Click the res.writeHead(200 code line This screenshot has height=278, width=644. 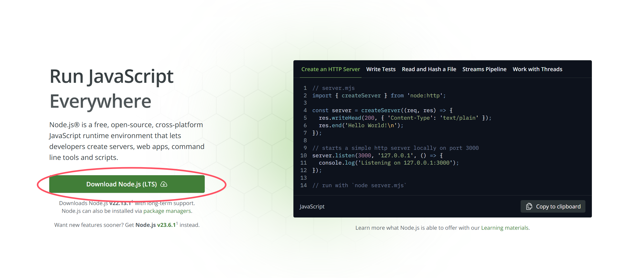pyautogui.click(x=405, y=118)
